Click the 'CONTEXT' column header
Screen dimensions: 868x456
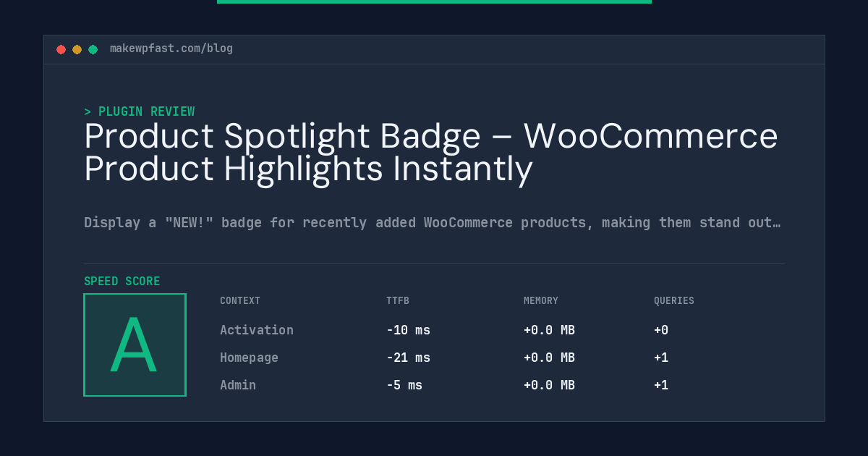[x=240, y=300]
